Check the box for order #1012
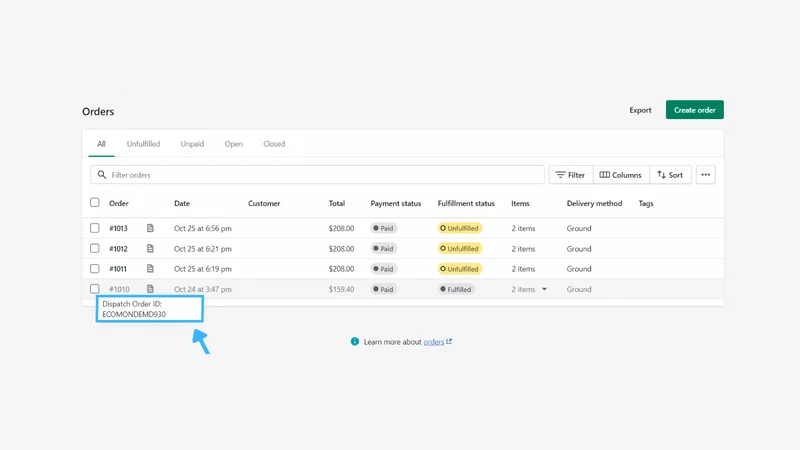 pos(95,248)
